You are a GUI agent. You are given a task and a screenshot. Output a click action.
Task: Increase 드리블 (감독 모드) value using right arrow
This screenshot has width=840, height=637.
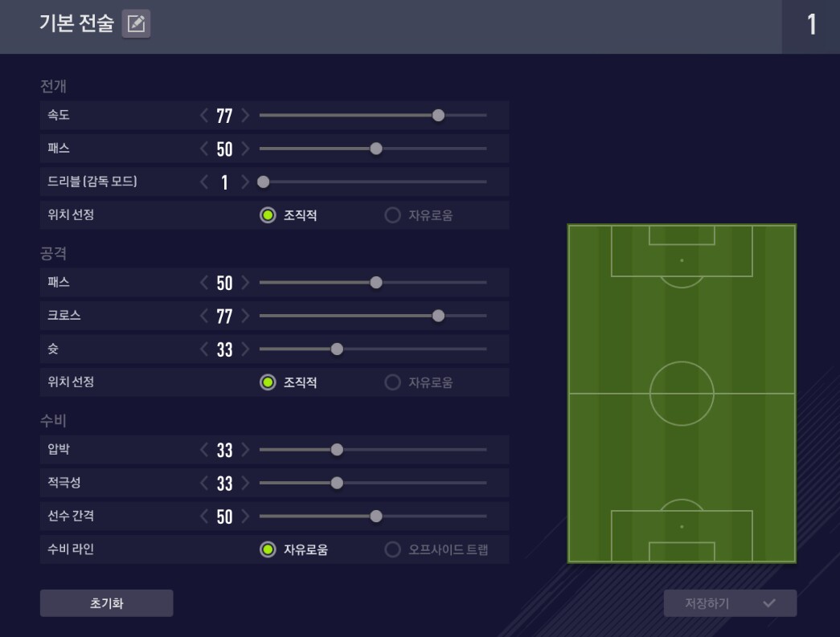[x=245, y=182]
